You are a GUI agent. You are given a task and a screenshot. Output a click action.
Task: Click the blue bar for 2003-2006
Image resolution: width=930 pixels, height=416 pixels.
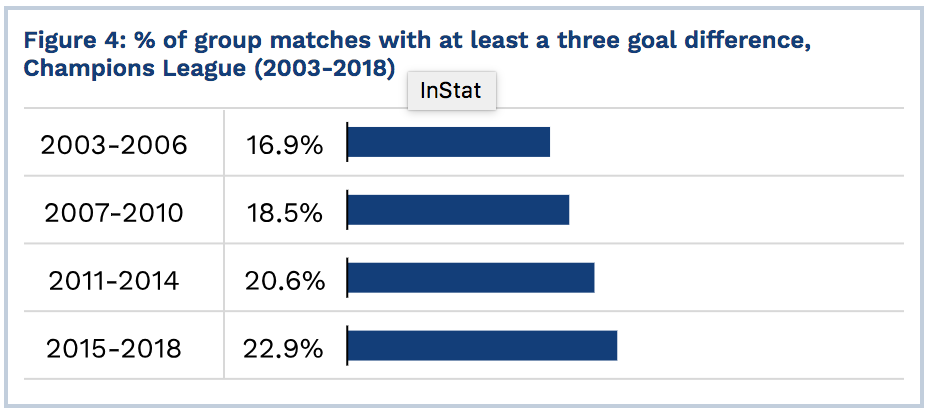[448, 142]
